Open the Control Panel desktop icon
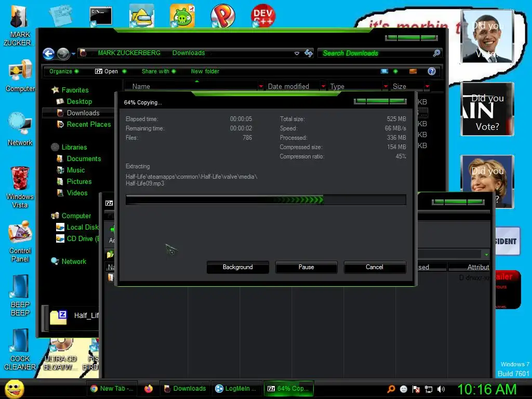 (x=20, y=242)
